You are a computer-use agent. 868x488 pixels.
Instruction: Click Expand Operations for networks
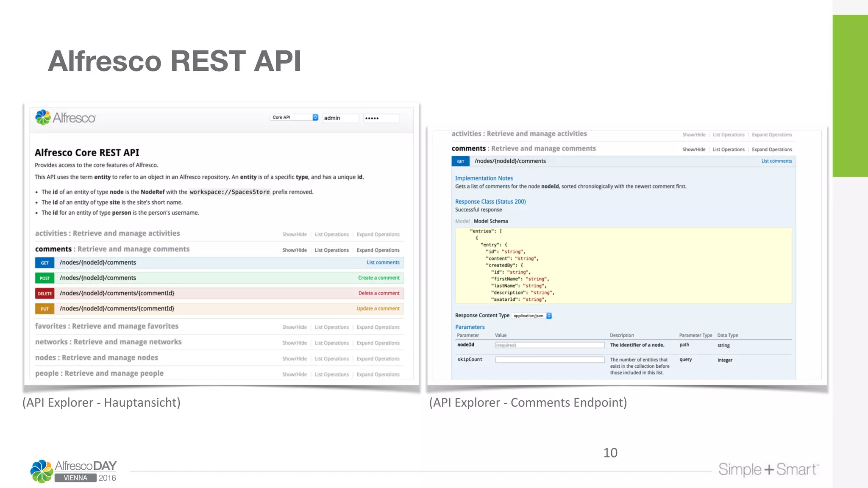378,343
